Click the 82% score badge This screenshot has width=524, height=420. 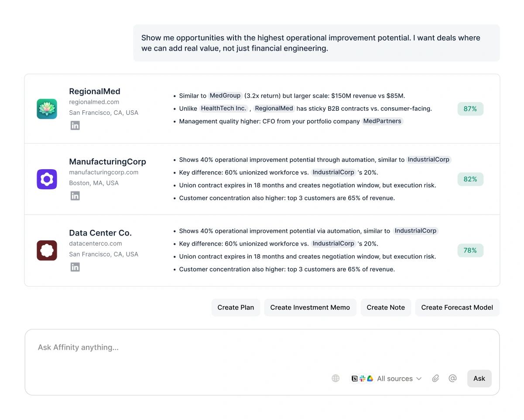click(470, 179)
